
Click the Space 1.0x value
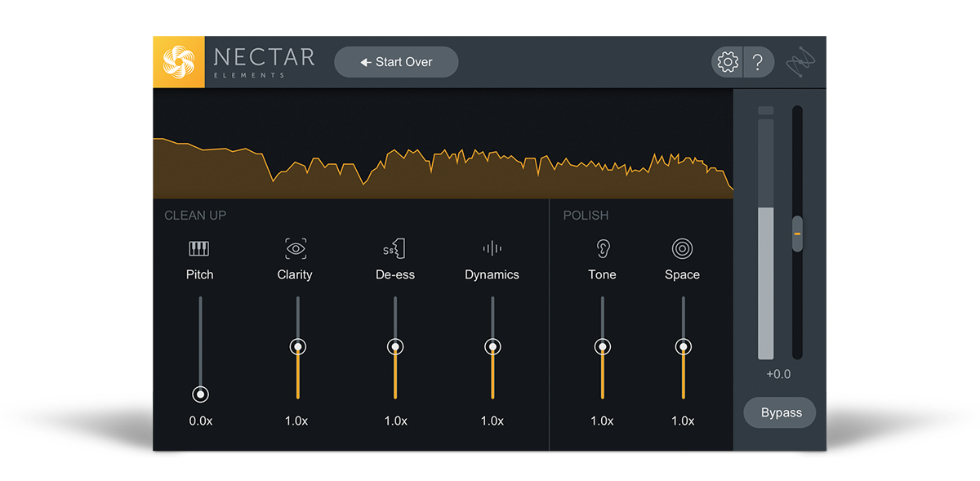(683, 421)
